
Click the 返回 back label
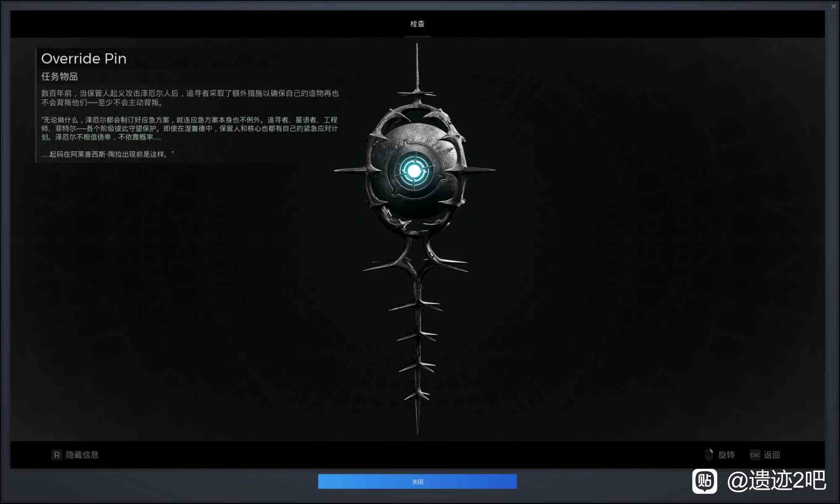coord(772,455)
